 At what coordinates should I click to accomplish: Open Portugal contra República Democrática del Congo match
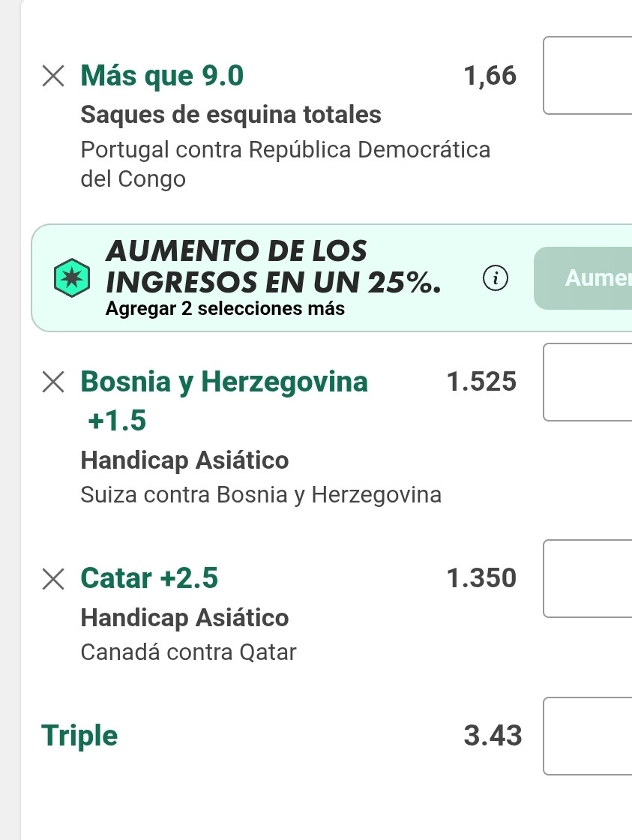286,164
